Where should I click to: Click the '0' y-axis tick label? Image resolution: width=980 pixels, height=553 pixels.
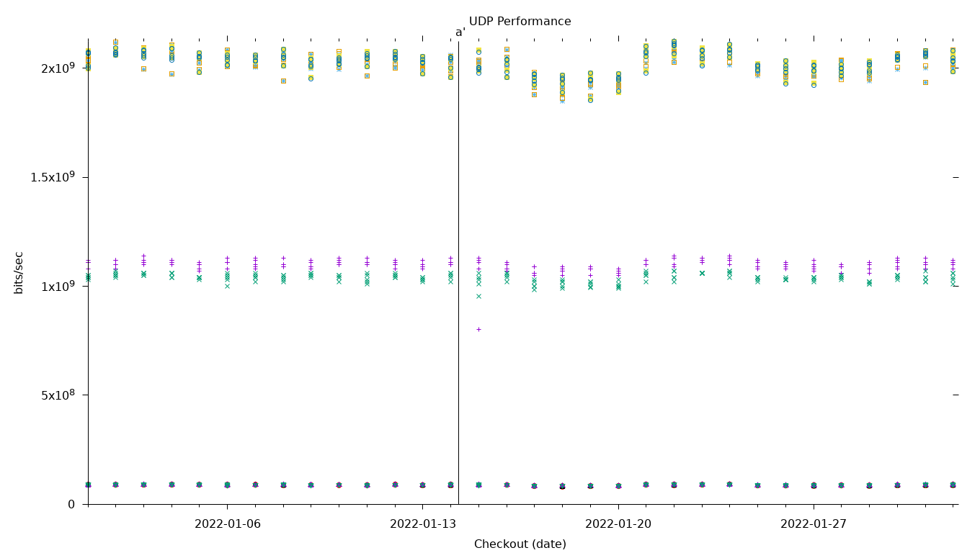[x=71, y=504]
